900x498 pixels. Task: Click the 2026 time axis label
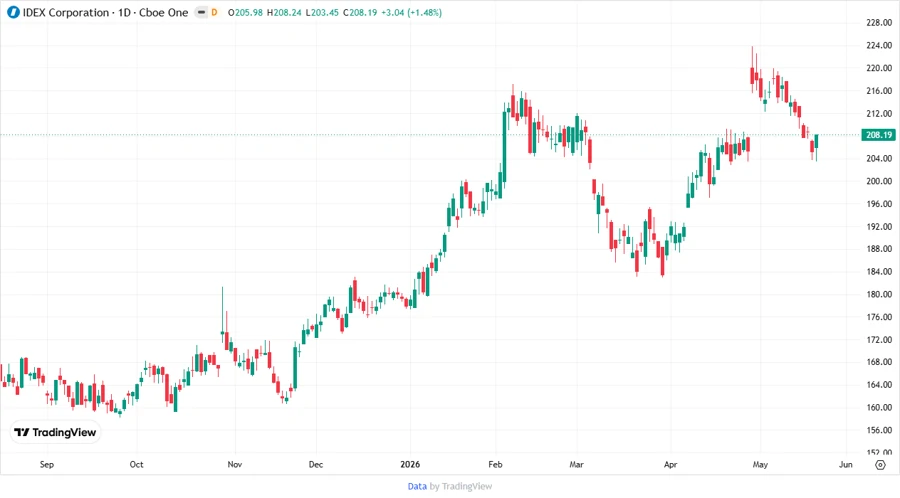410,464
